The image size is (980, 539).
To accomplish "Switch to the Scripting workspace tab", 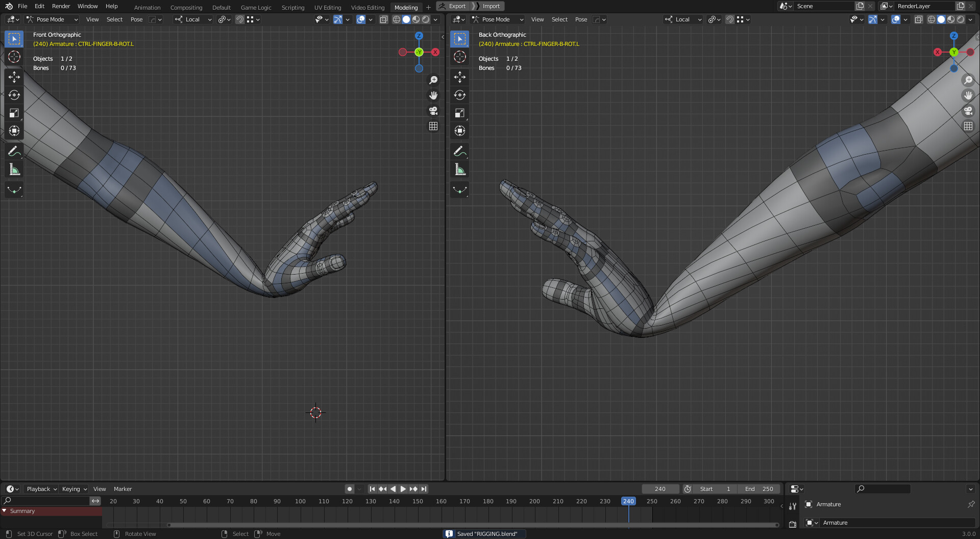I will tap(292, 7).
